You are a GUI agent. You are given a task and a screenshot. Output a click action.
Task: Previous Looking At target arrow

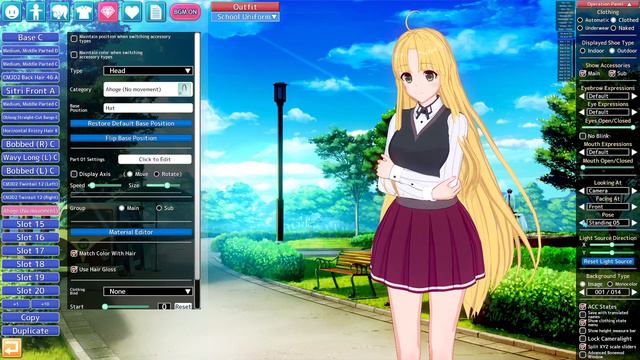pyautogui.click(x=582, y=191)
